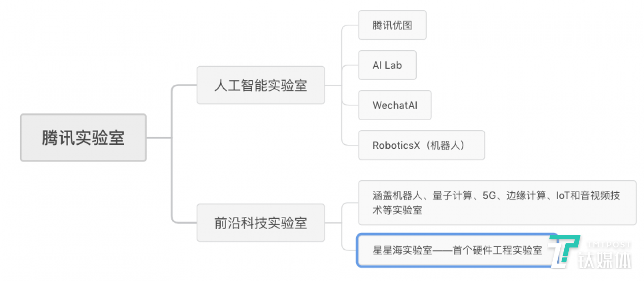Click the branch line entering 人工智能实验室
The height and width of the screenshot is (281, 644).
click(183, 85)
